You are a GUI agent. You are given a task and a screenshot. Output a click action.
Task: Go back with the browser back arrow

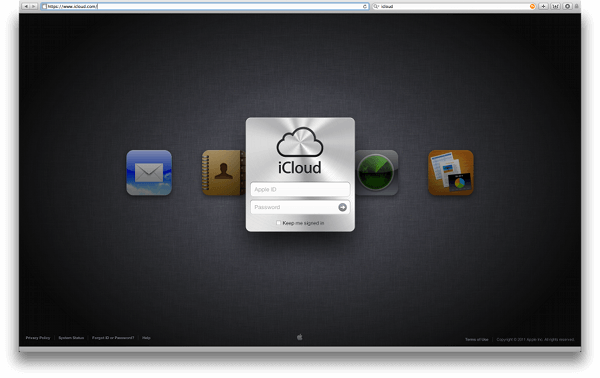pos(26,6)
